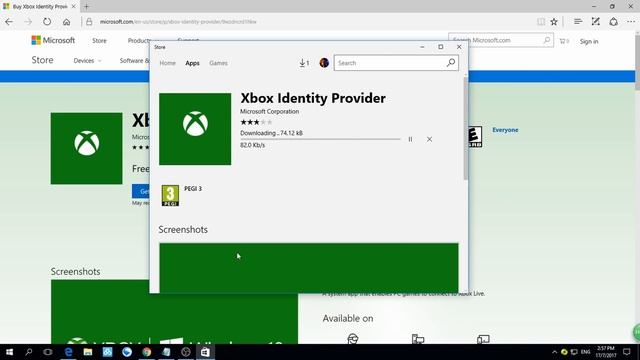Add page to favorites with star icon
Image resolution: width=640 pixels, height=360 pixels.
554,22
